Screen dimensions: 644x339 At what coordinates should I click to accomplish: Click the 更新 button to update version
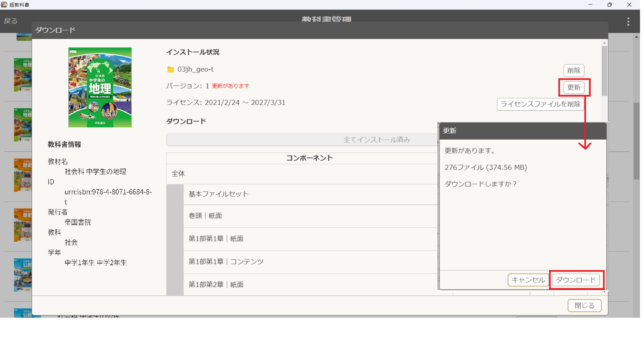coord(574,87)
